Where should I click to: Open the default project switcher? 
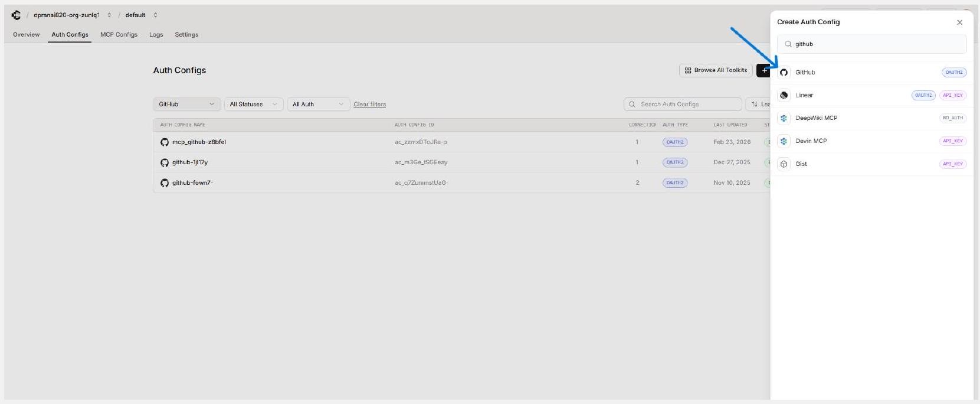coord(141,15)
